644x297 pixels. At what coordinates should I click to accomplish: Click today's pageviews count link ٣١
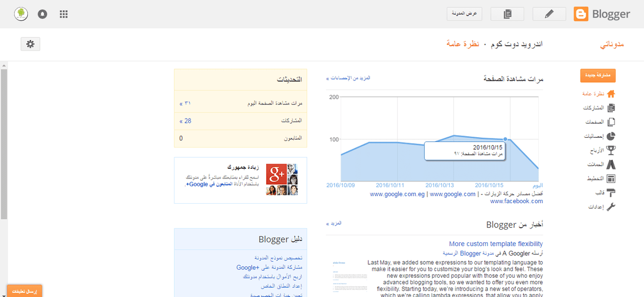pyautogui.click(x=185, y=103)
